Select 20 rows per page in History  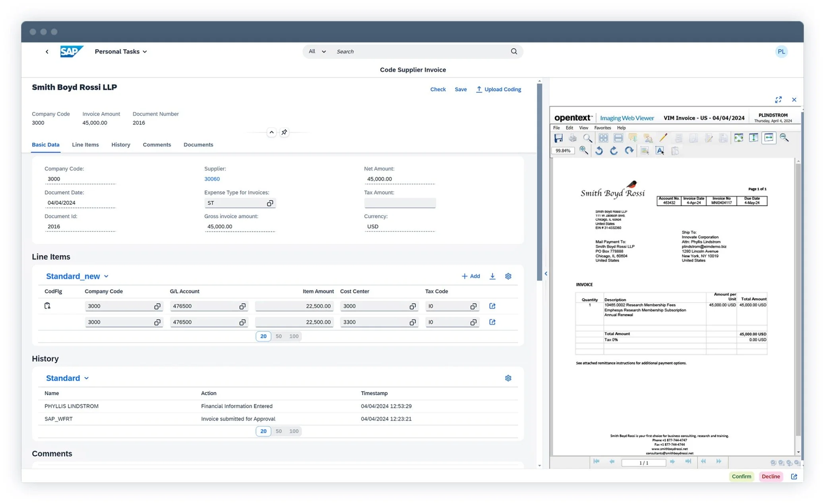[263, 431]
